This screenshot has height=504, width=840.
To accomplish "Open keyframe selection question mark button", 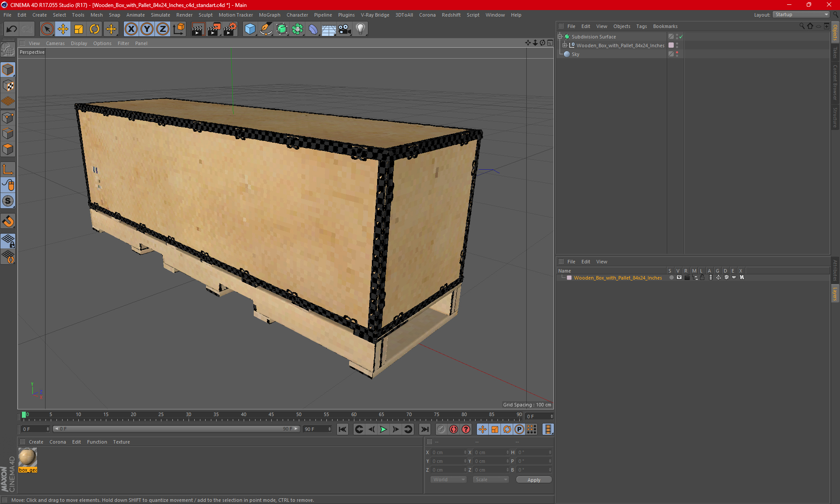I will pos(466,429).
